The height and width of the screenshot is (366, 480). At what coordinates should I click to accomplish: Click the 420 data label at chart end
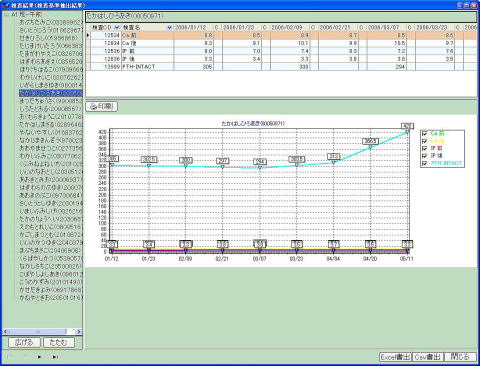pyautogui.click(x=407, y=126)
